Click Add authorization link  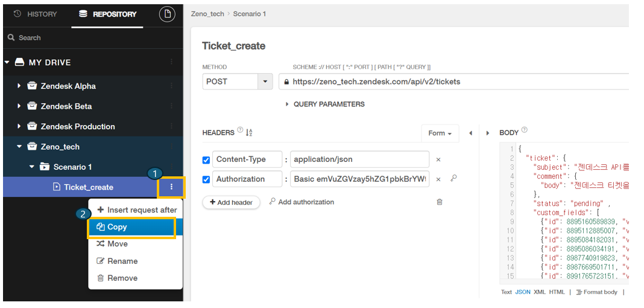[x=301, y=202]
